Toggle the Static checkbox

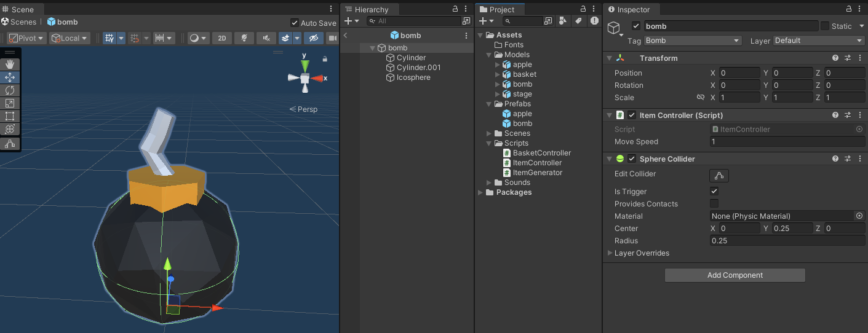pyautogui.click(x=825, y=26)
